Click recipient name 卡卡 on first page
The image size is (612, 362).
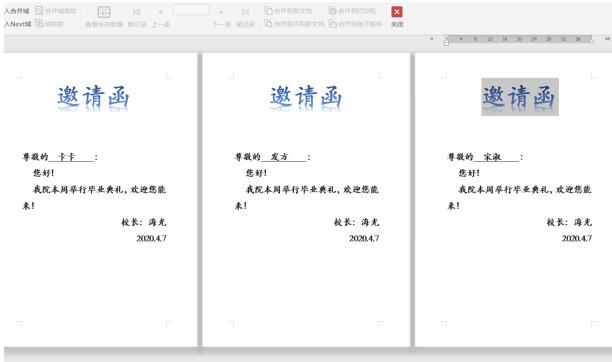pos(66,157)
